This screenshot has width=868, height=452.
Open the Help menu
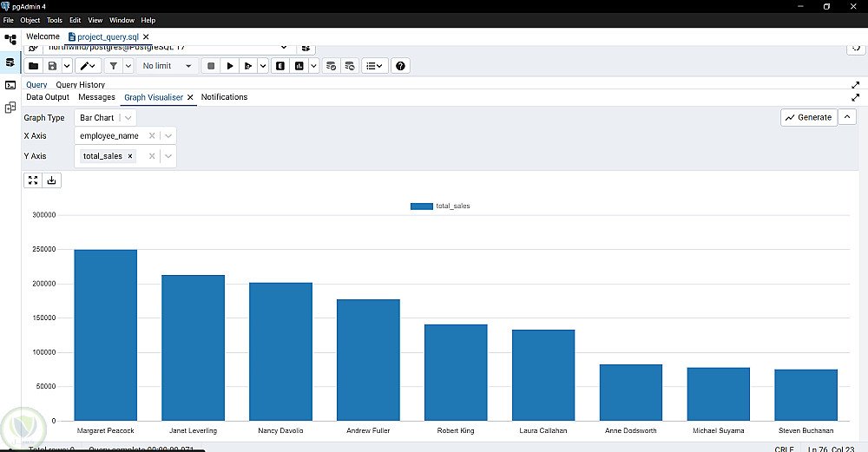tap(148, 20)
